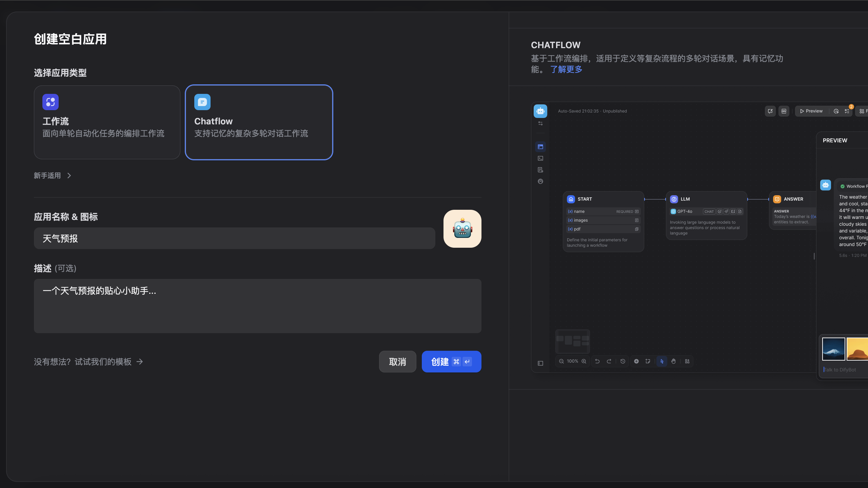The width and height of the screenshot is (868, 488).
Task: Select the images variable row in START
Action: pyautogui.click(x=603, y=220)
